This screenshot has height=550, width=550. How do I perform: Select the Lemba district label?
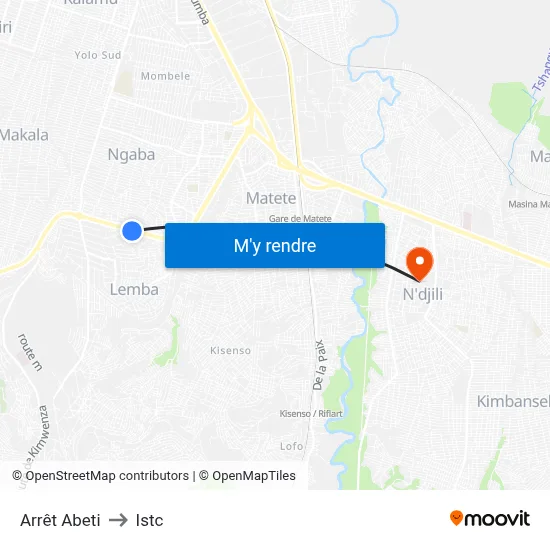coord(134,290)
